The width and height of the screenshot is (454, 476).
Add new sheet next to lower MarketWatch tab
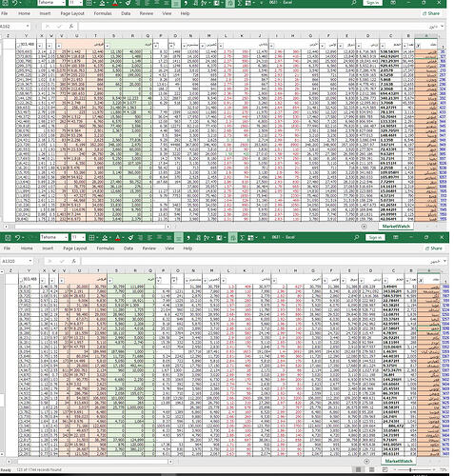point(366,461)
